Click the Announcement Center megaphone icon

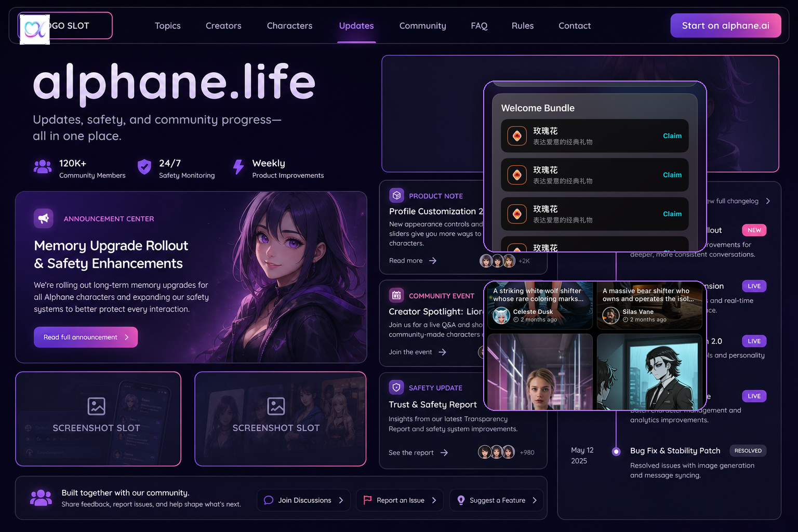[44, 218]
